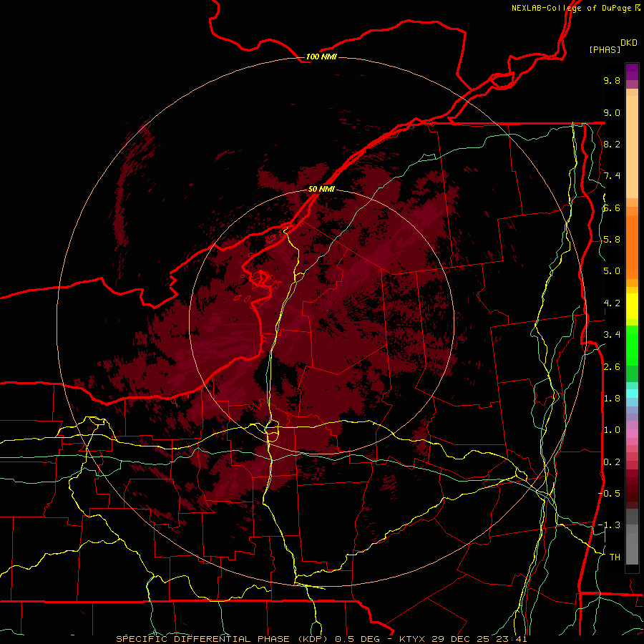Click the SPECIFIC DIFFERENTIAL PHASE (KDP) title text
Image resolution: width=644 pixels, height=644 pixels.
point(223,639)
